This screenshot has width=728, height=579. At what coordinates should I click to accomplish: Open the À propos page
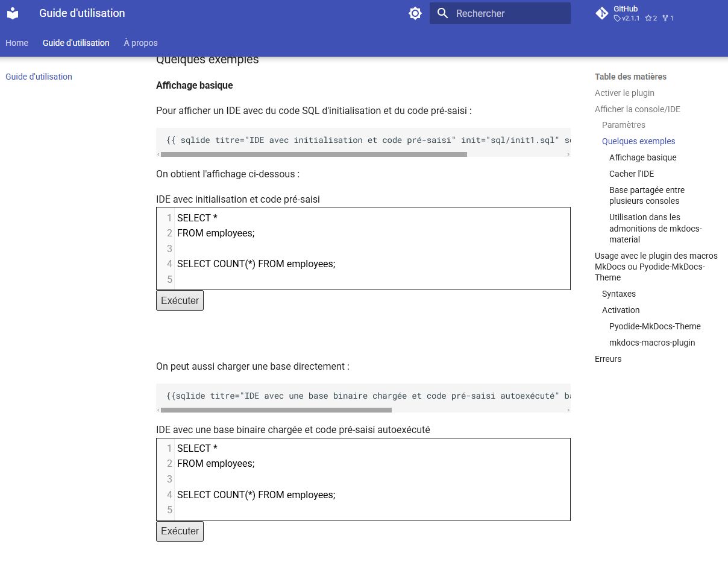140,43
